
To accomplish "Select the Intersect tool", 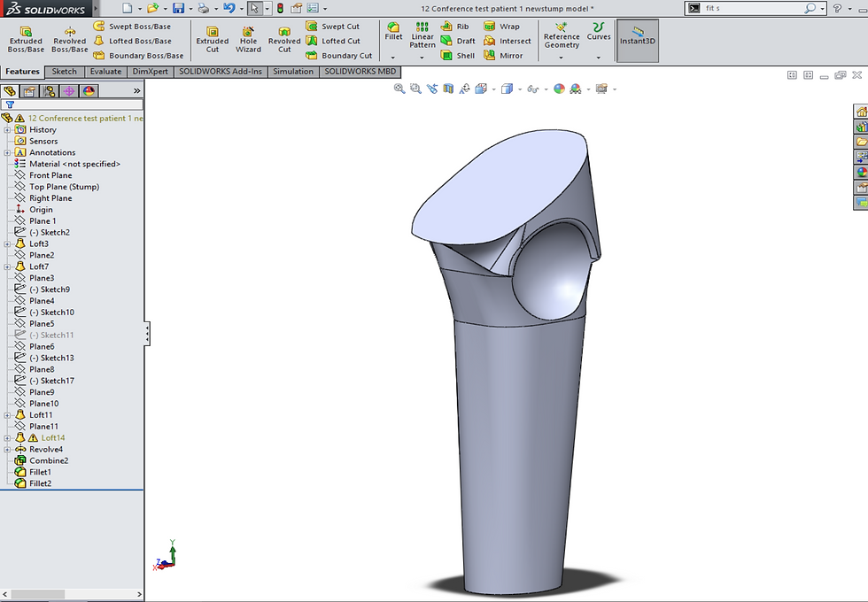I will 507,41.
